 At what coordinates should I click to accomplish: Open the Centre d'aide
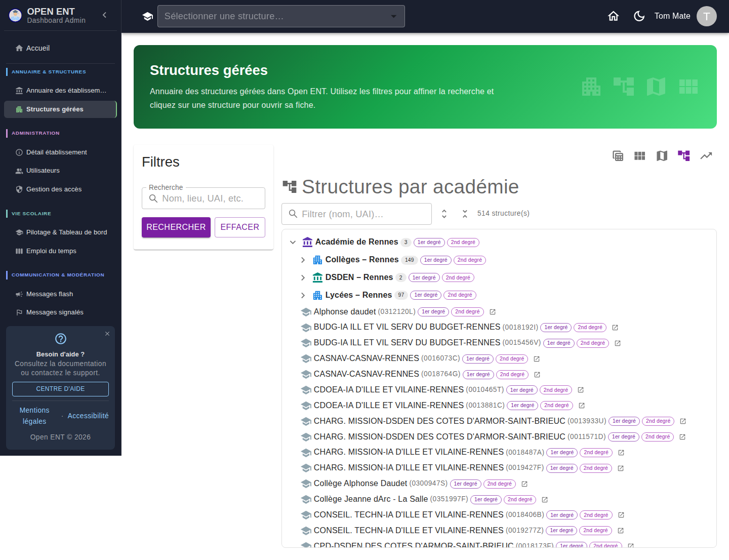coord(60,389)
